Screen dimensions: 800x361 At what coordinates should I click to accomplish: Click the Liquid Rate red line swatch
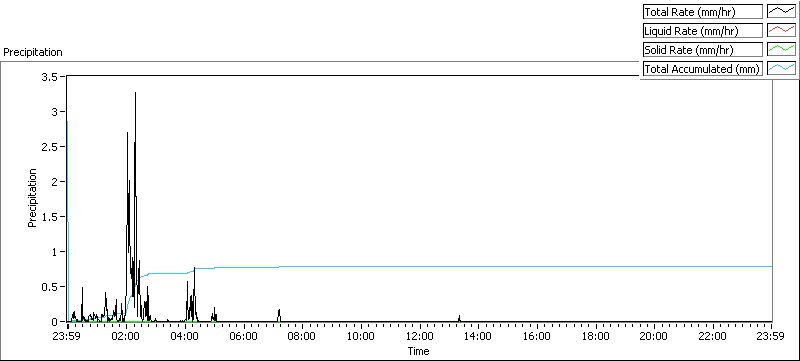point(781,31)
